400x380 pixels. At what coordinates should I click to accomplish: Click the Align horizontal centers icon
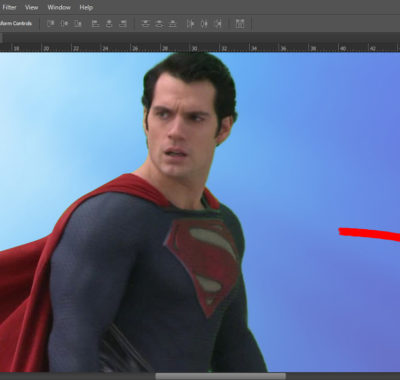coord(109,24)
